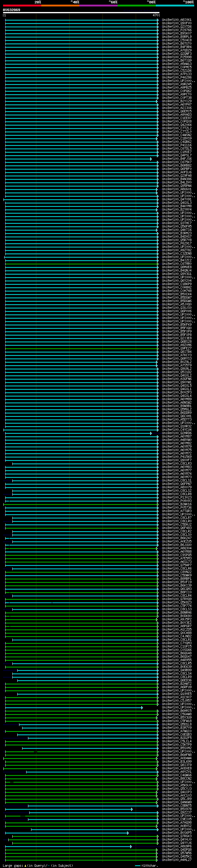Select the UniRef100_B4FJS6 label
This screenshot has width=197, height=868.
click(x=176, y=159)
